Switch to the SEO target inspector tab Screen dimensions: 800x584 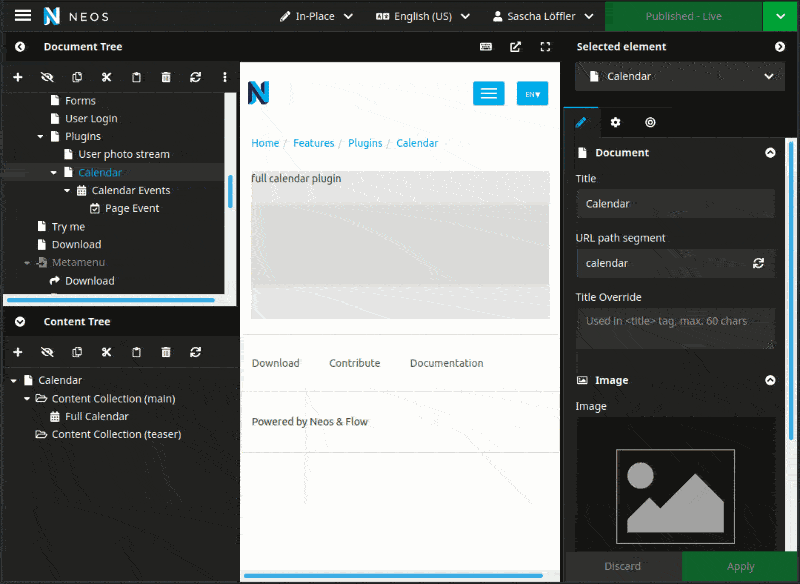click(x=650, y=122)
